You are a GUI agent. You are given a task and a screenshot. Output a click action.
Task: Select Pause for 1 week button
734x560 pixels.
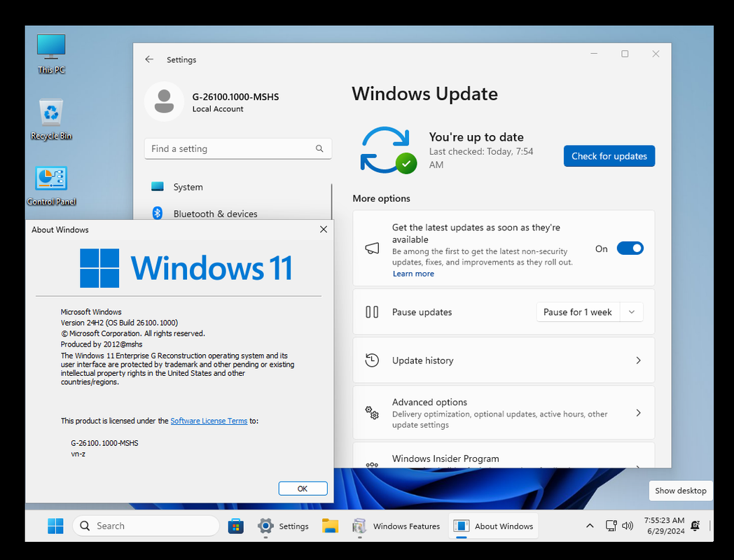coord(578,312)
